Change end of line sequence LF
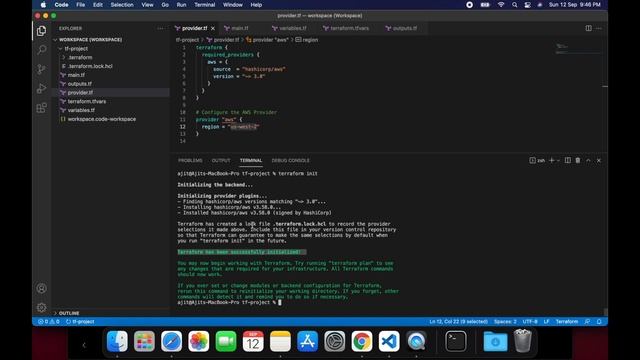640x360 pixels. (x=546, y=322)
